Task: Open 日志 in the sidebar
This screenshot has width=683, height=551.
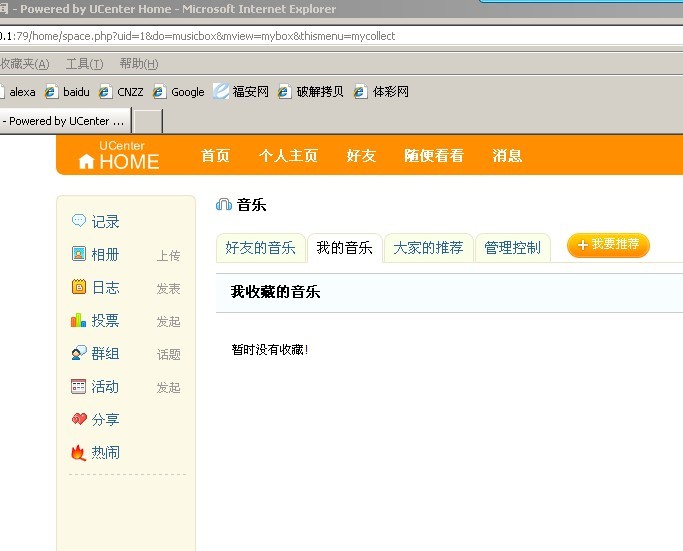Action: 105,287
